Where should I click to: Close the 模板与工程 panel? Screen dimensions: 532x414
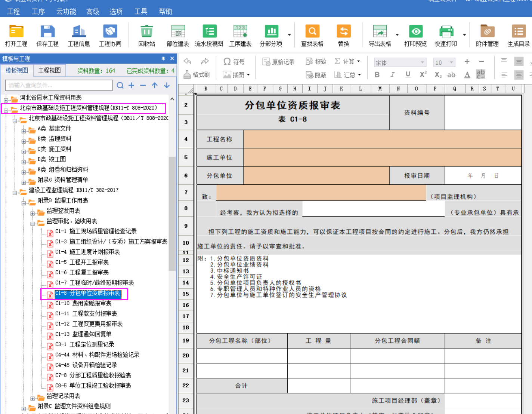172,59
